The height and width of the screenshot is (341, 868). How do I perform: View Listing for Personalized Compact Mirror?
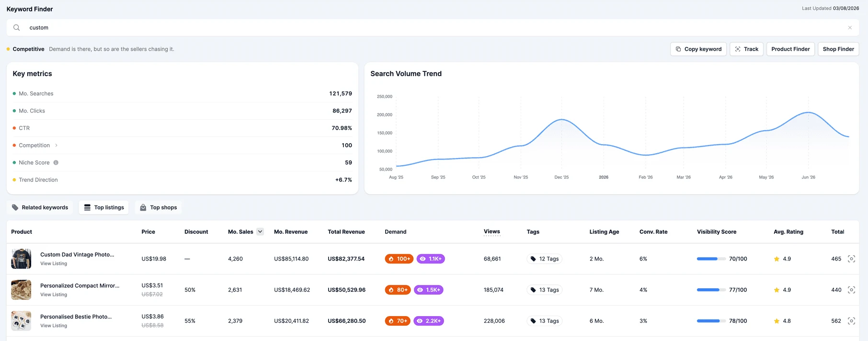click(54, 295)
